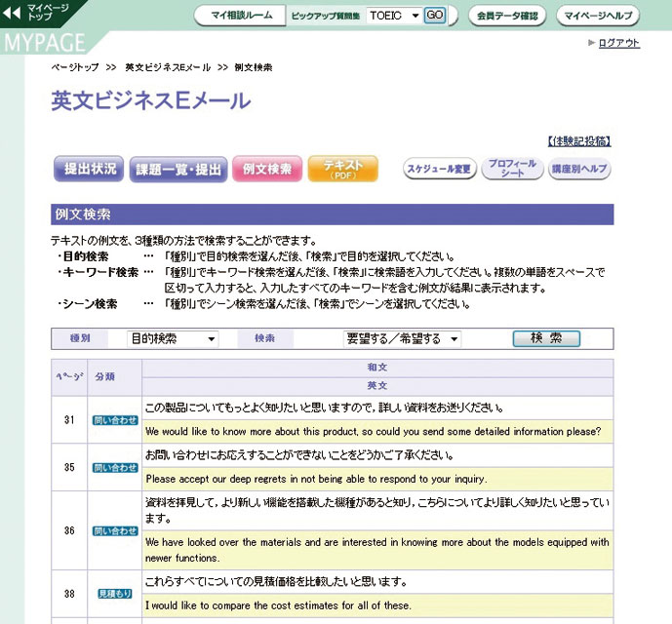Open the プロフィールシート button
The height and width of the screenshot is (624, 672).
[512, 170]
